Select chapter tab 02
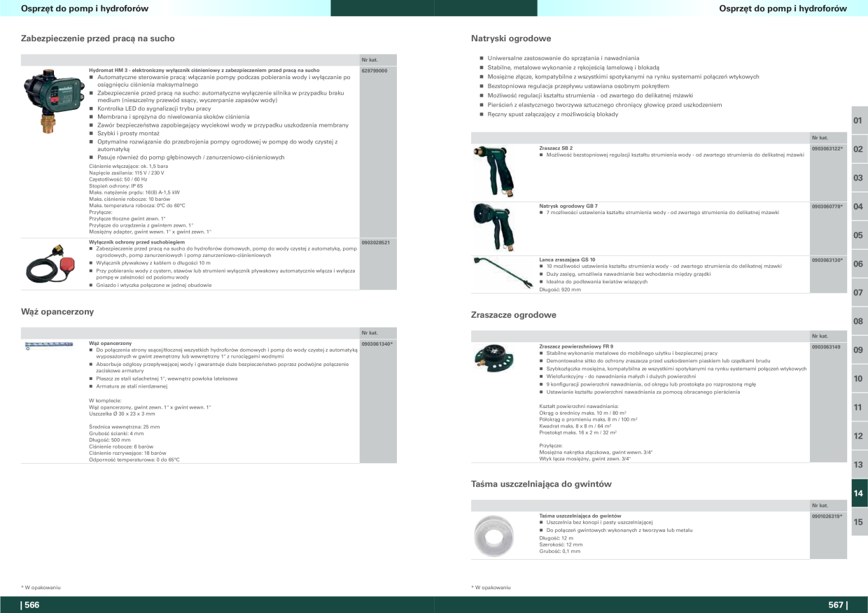 pyautogui.click(x=860, y=149)
